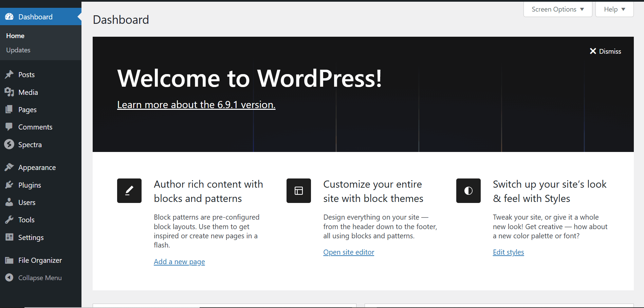Click the File Organizer folder icon
The image size is (644, 308).
click(x=9, y=260)
